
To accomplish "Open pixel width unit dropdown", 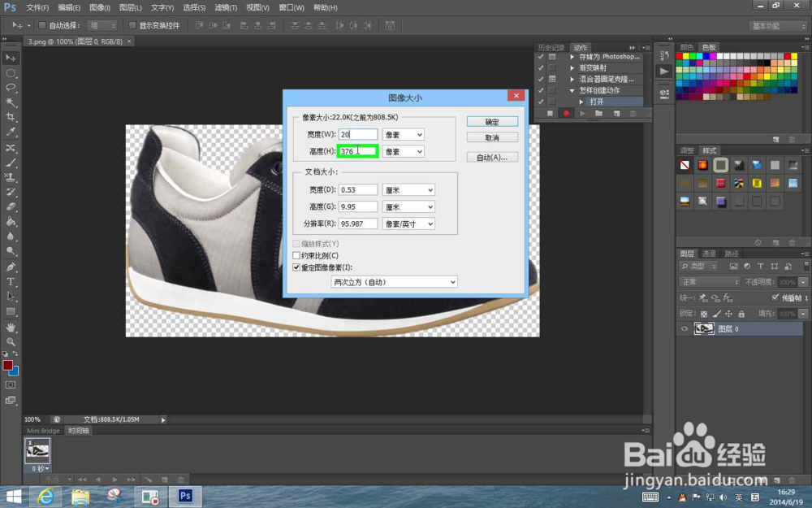I will click(404, 134).
